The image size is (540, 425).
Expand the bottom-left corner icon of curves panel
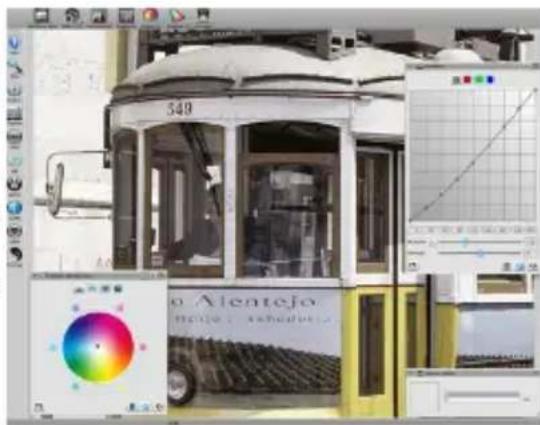[413, 266]
